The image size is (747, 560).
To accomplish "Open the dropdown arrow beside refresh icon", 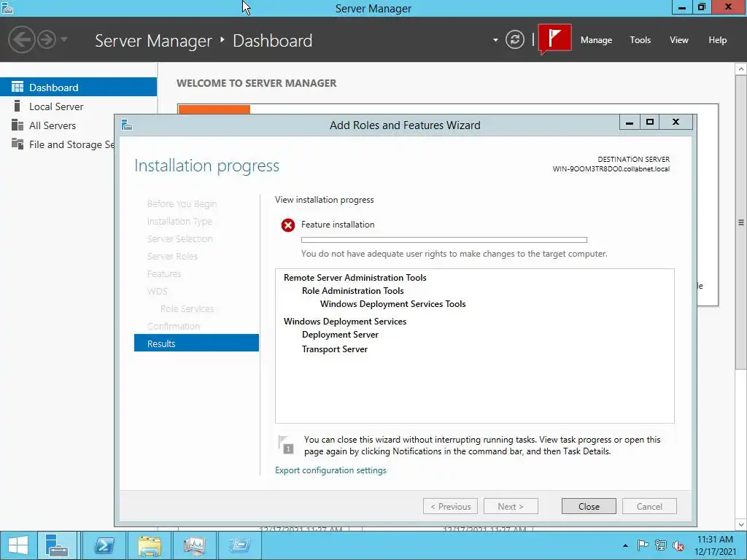I will (x=495, y=40).
